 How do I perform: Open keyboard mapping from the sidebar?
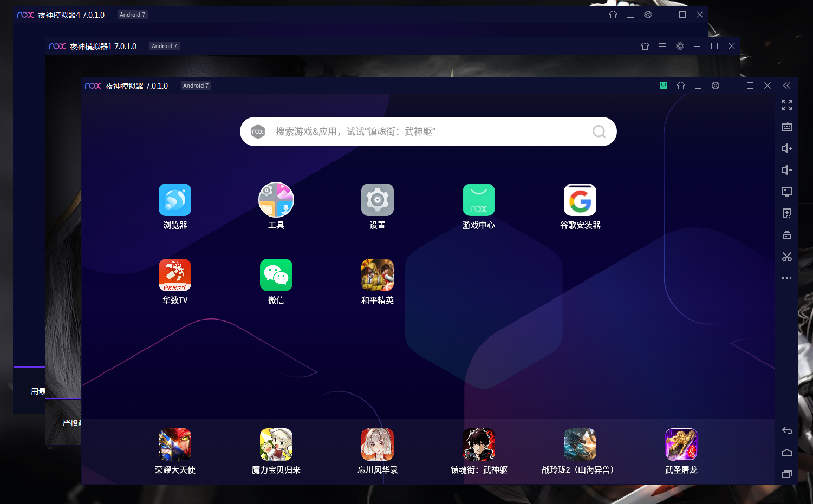click(787, 127)
